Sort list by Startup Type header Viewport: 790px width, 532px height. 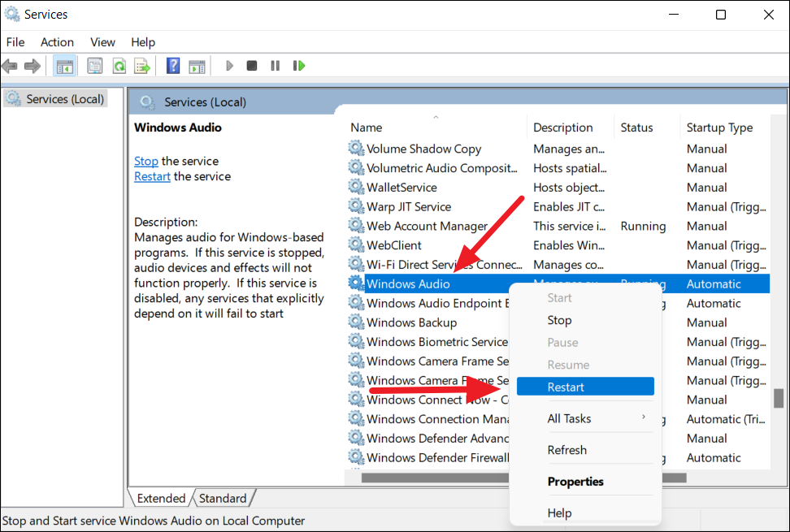[719, 128]
